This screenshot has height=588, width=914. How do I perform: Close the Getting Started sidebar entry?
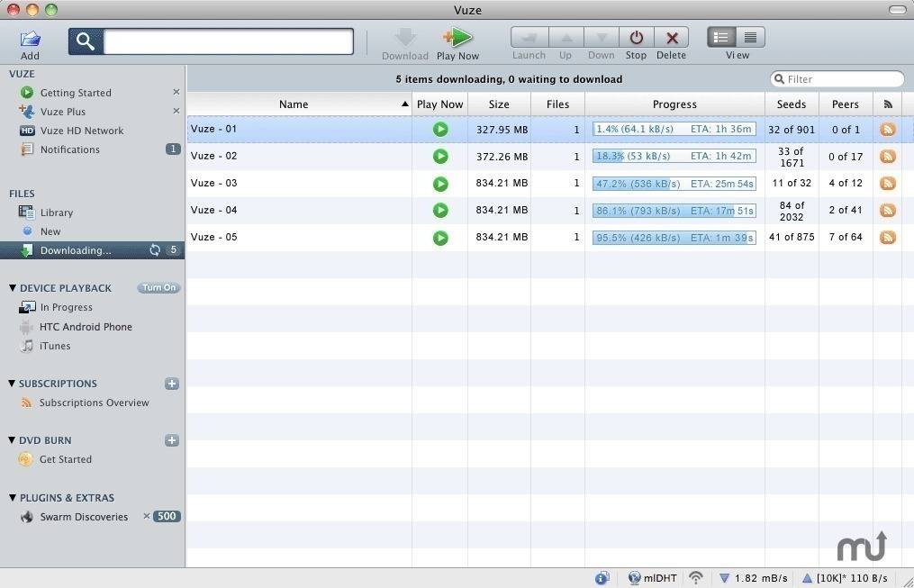tap(176, 92)
